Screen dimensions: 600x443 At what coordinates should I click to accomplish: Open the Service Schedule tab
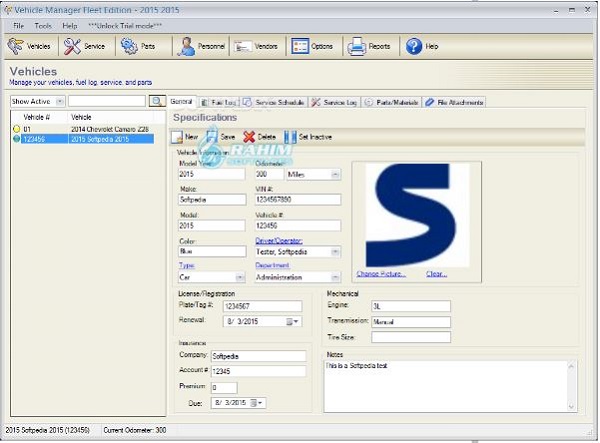pyautogui.click(x=274, y=102)
